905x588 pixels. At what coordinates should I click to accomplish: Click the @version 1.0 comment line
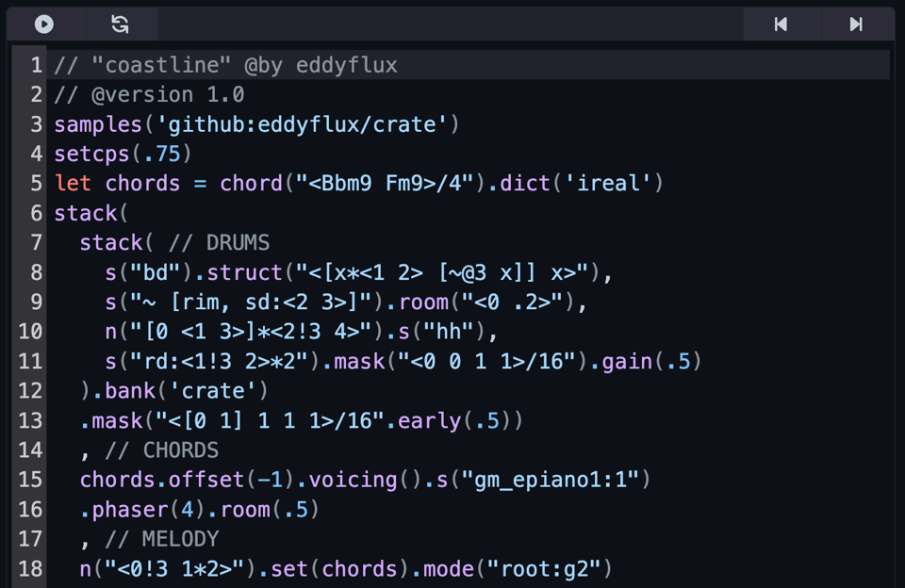(168, 95)
